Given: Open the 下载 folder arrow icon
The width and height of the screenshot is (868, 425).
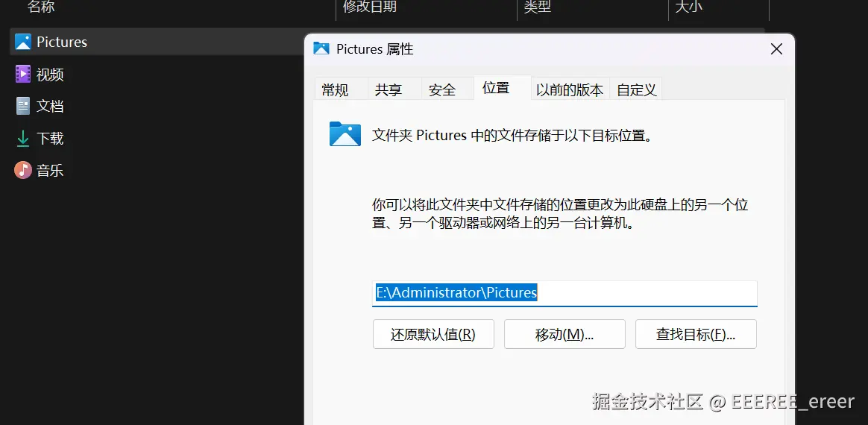Looking at the screenshot, I should pos(22,139).
